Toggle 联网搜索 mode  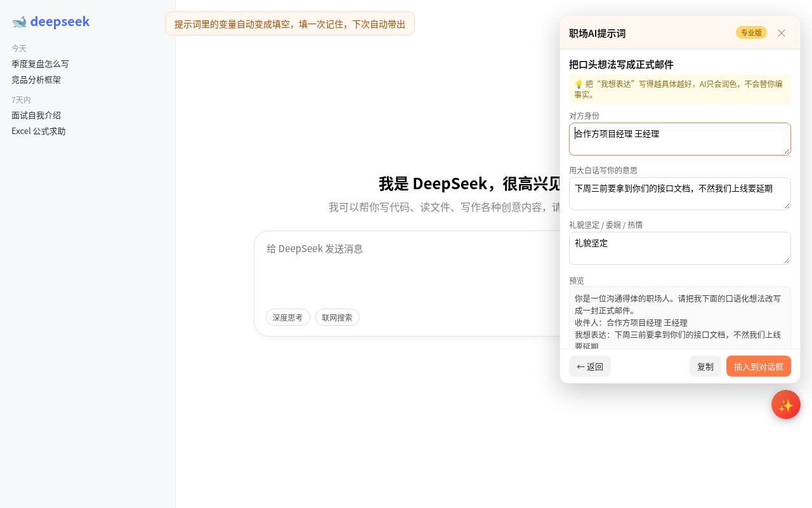pos(337,317)
